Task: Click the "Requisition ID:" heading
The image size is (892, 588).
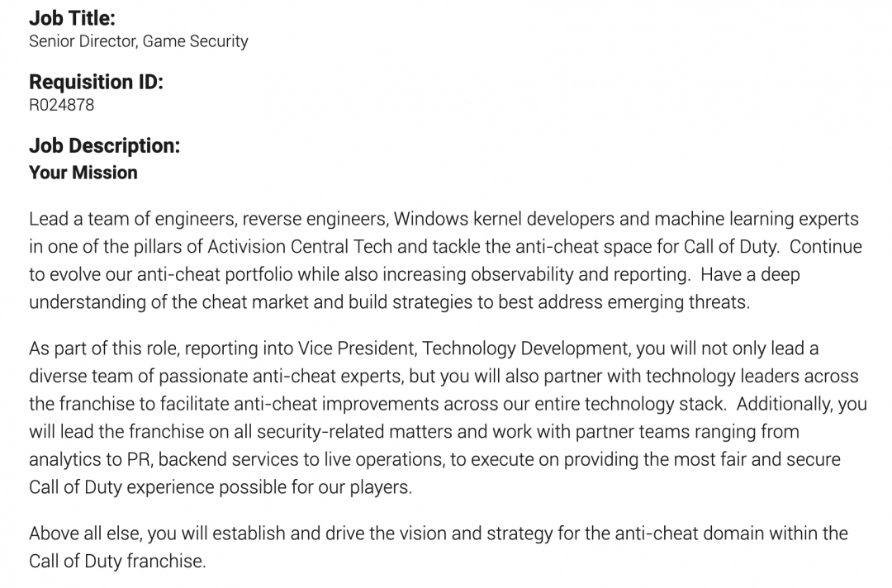Action: click(96, 82)
